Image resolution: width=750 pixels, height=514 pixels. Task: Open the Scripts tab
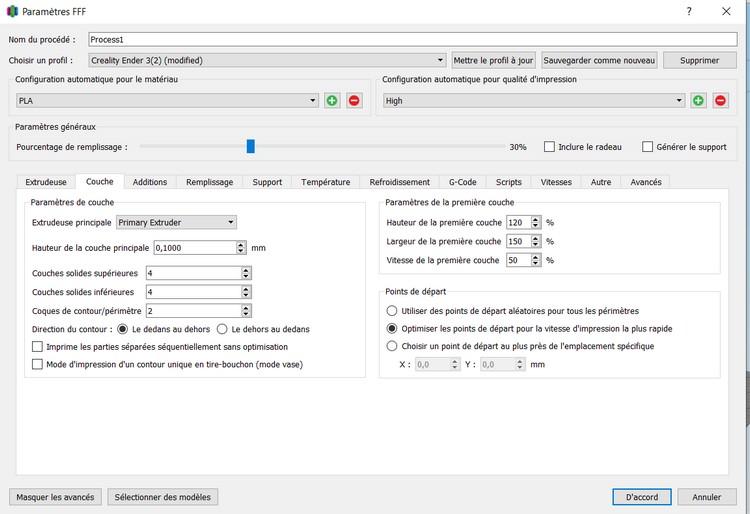[508, 182]
